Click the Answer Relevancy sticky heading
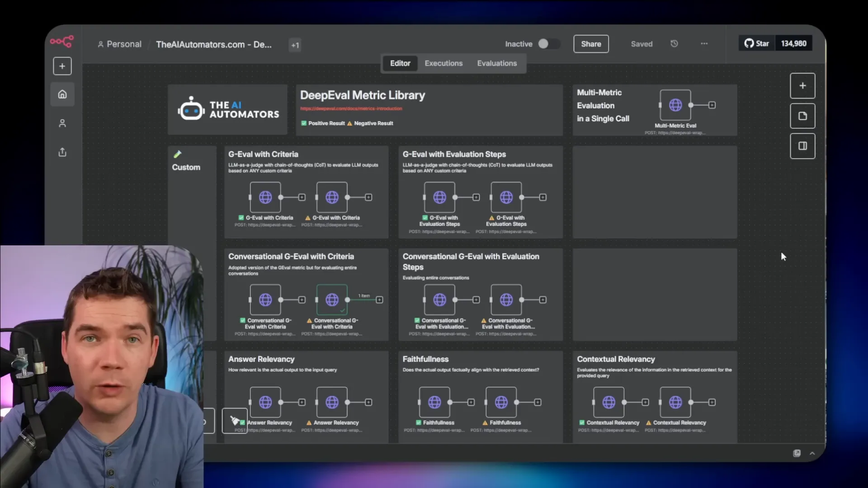 [x=261, y=359]
